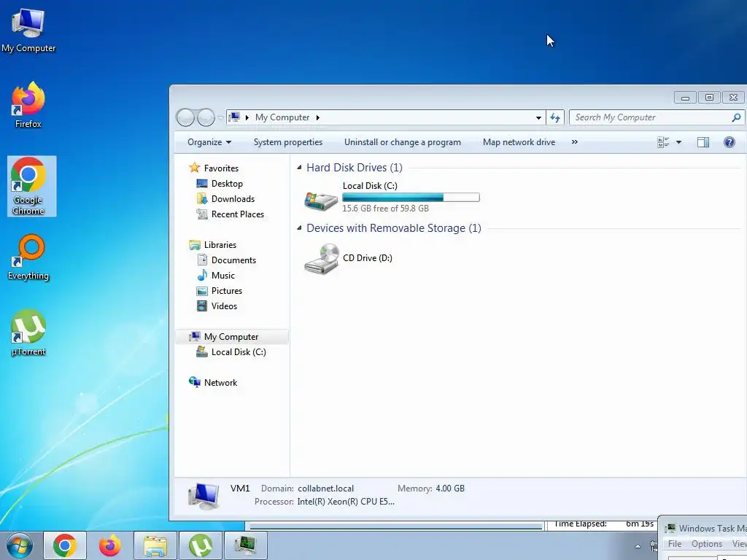
Task: Open the address bar history dropdown
Action: pyautogui.click(x=538, y=117)
